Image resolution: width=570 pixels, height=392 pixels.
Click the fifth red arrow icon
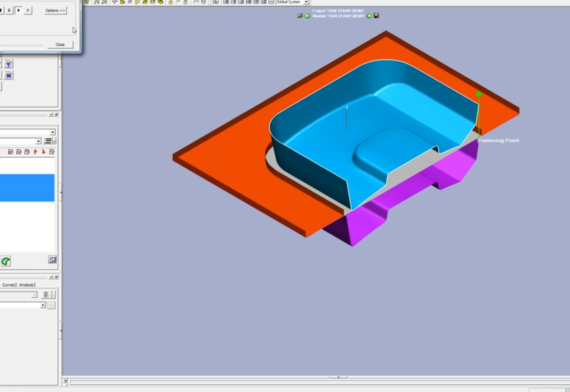coord(43,152)
